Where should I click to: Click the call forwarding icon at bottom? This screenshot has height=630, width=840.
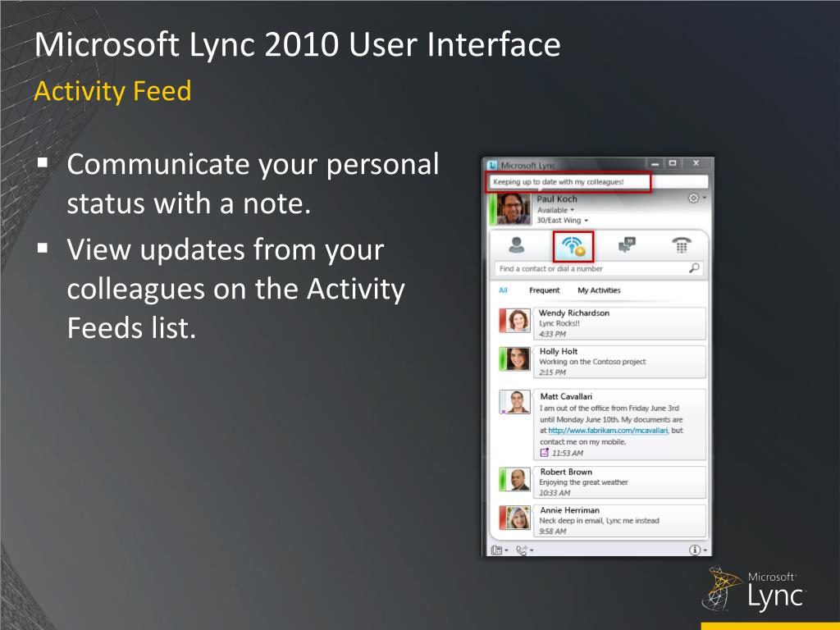pos(522,550)
